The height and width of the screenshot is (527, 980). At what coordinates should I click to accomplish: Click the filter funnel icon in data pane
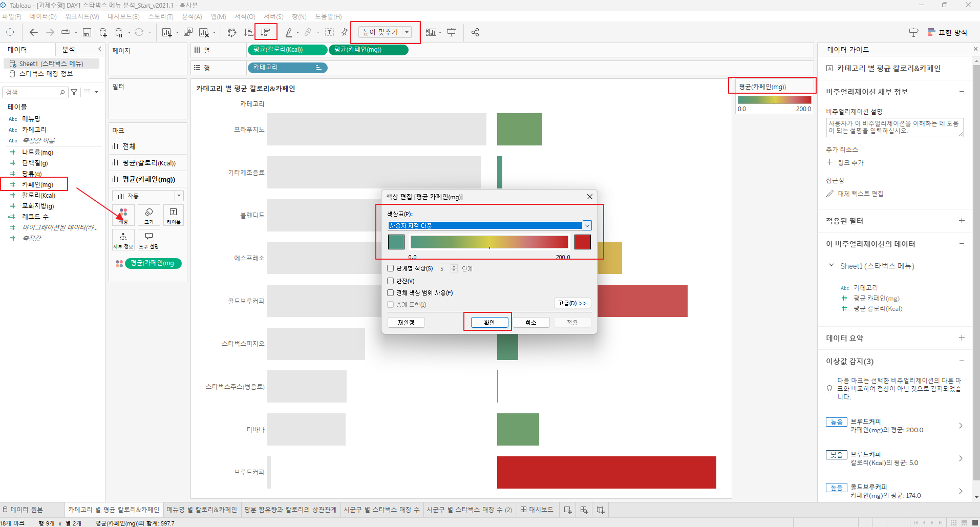coord(74,92)
